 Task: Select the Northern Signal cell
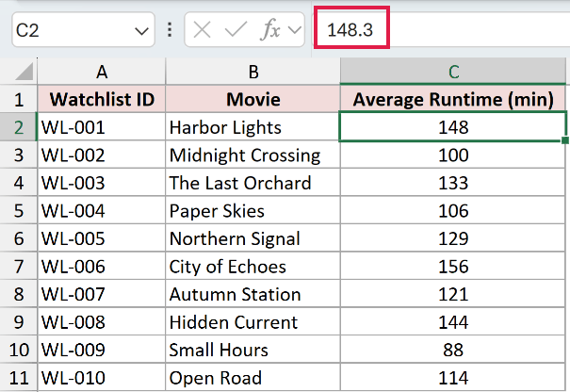coord(253,238)
